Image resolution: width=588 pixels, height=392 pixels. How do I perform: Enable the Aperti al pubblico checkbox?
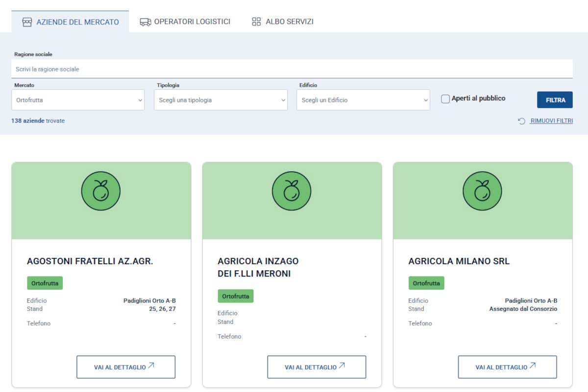pyautogui.click(x=445, y=98)
